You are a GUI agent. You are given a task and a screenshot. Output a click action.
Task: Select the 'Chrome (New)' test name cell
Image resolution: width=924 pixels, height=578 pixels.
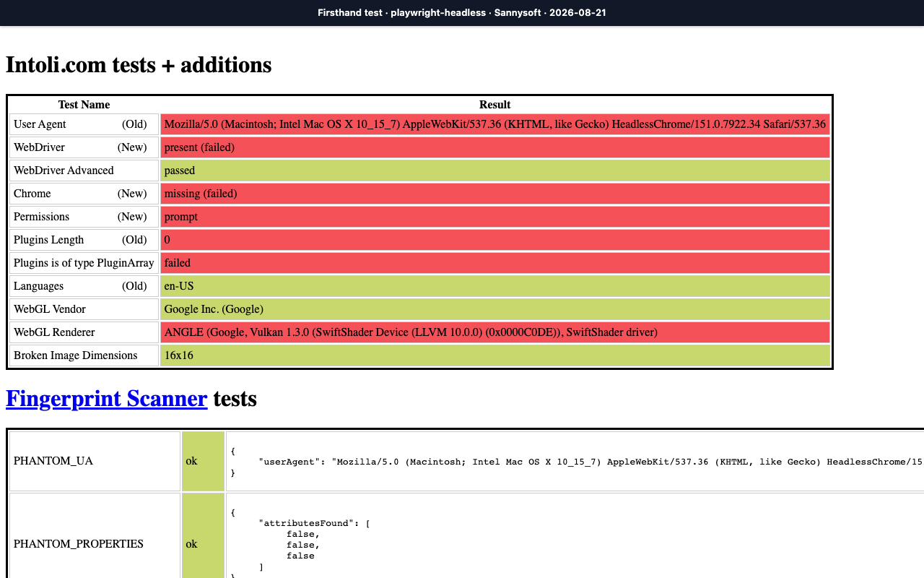(84, 194)
